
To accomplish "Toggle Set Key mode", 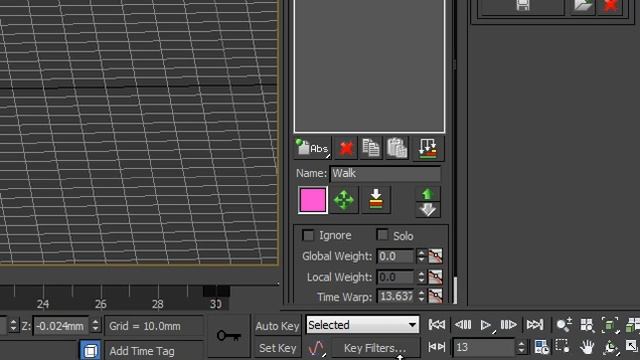I will click(277, 348).
